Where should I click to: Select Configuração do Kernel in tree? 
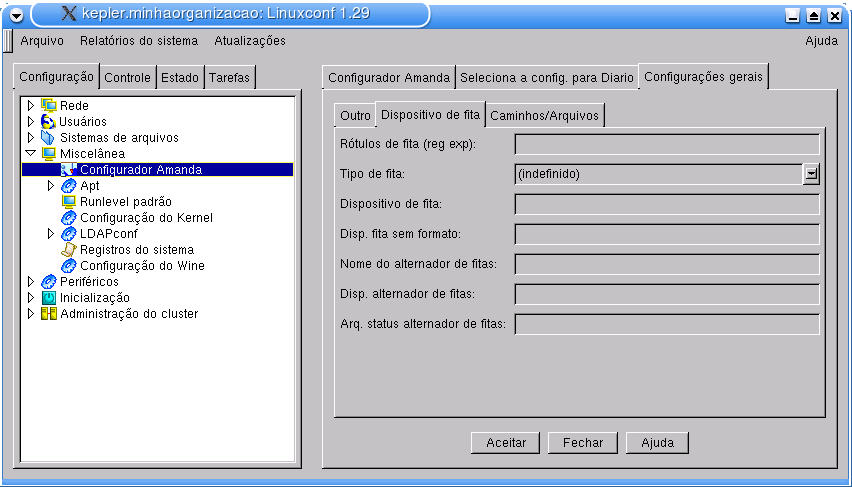[146, 218]
